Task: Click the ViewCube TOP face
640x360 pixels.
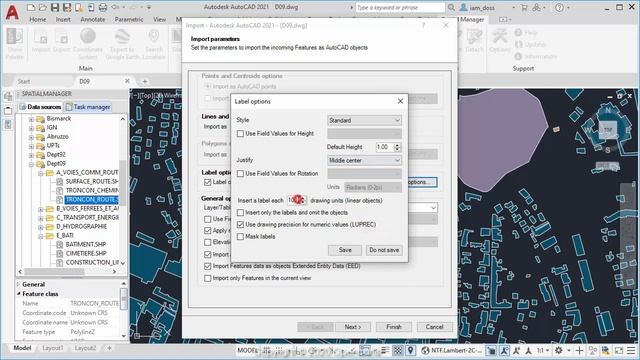Action: click(608, 129)
